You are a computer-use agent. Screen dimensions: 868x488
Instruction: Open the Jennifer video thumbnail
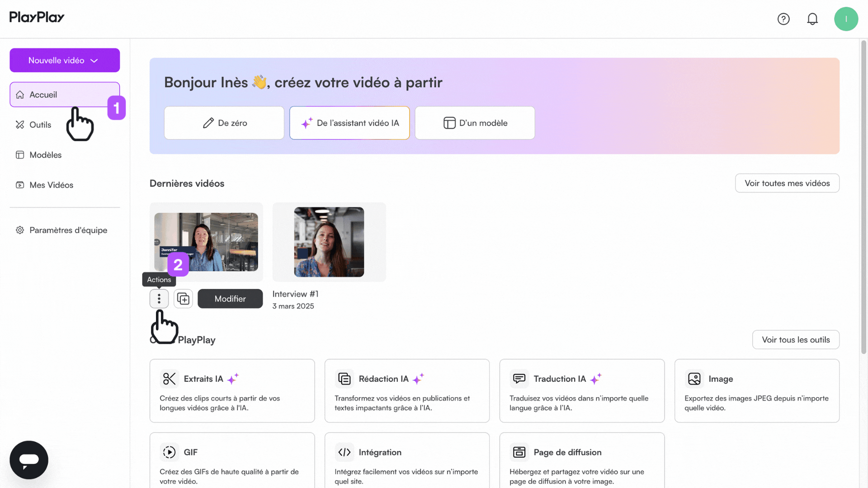206,242
